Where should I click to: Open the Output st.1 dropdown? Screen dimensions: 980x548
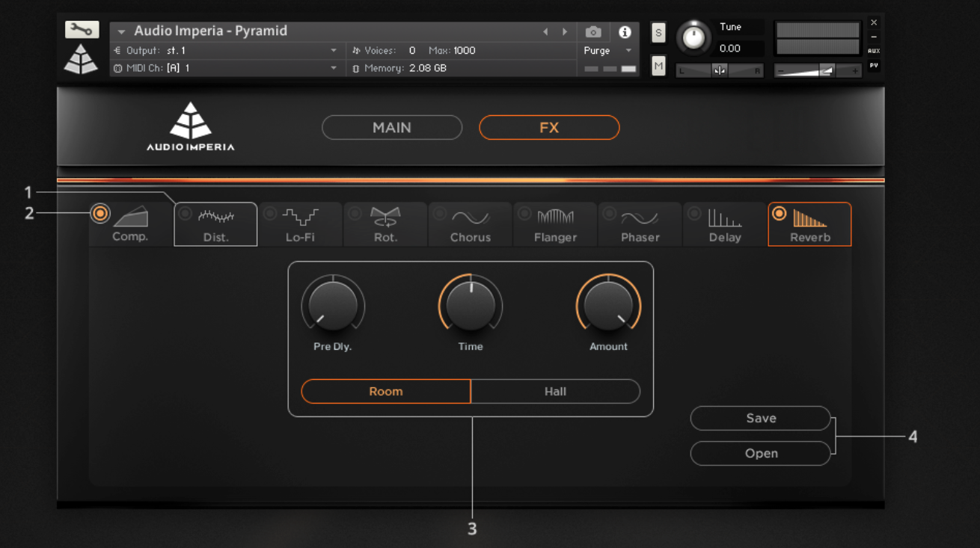(224, 50)
